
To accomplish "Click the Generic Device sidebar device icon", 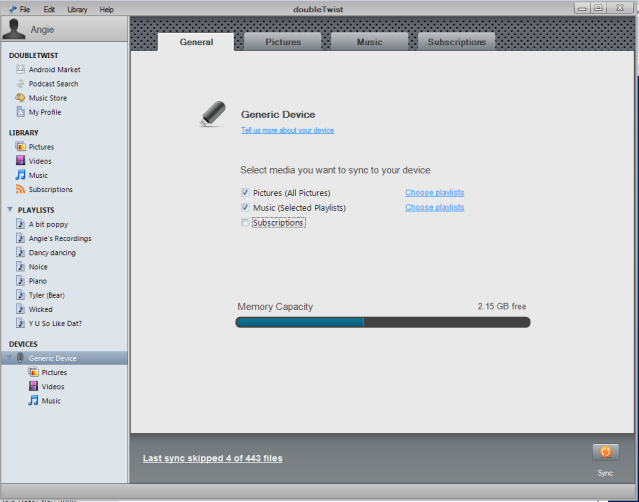I will 20,358.
